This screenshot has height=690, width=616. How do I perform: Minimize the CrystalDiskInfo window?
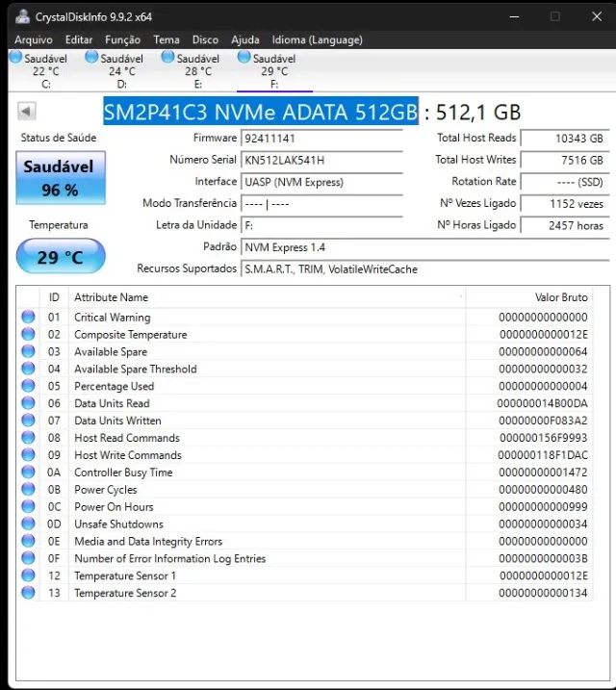514,16
